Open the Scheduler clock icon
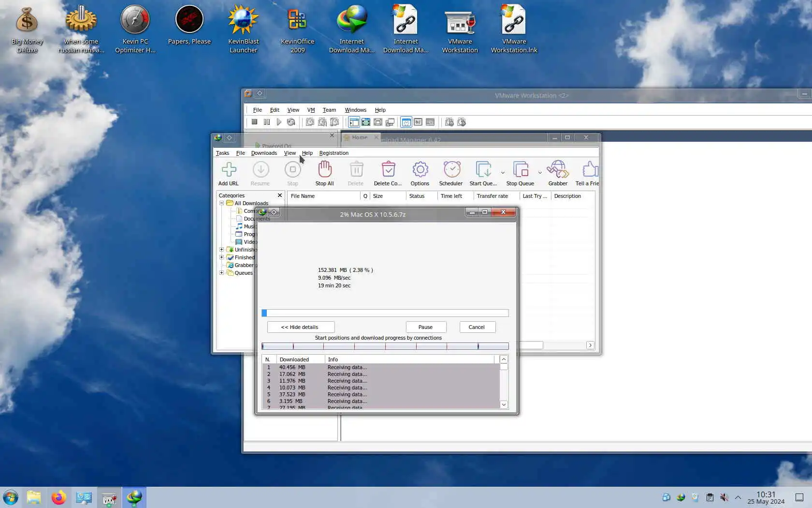Screen dimensions: 812x508 coord(451,174)
